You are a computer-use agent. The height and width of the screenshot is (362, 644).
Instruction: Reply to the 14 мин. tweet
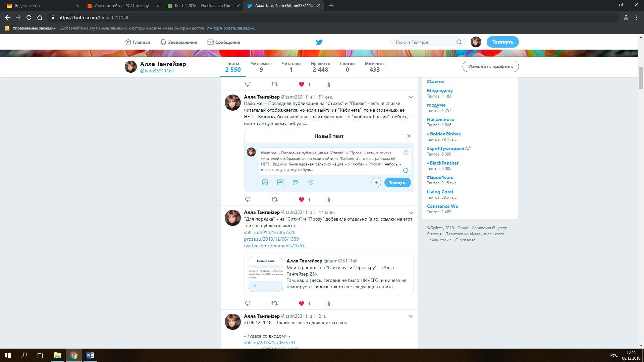[x=248, y=303]
